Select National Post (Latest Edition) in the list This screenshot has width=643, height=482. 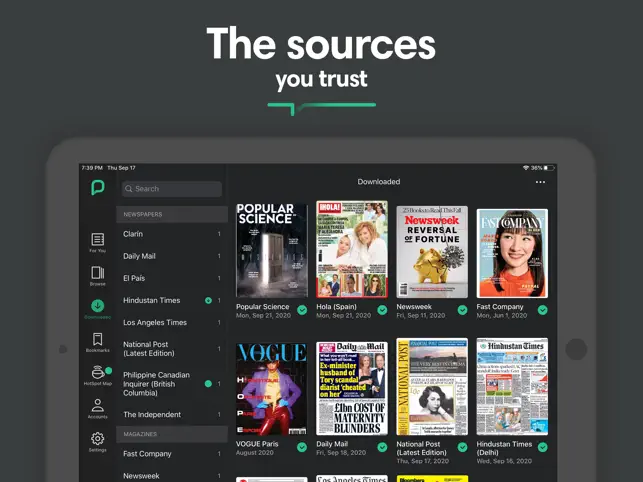[x=172, y=349]
